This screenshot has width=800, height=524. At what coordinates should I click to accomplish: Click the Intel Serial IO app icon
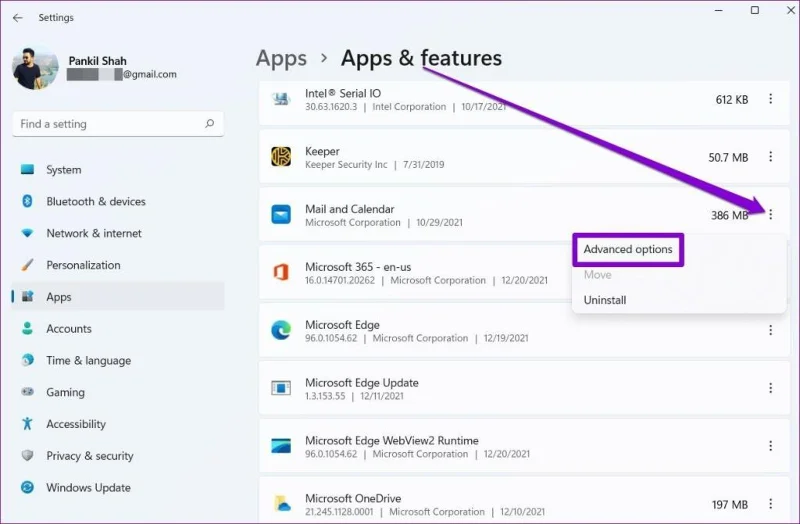(281, 98)
